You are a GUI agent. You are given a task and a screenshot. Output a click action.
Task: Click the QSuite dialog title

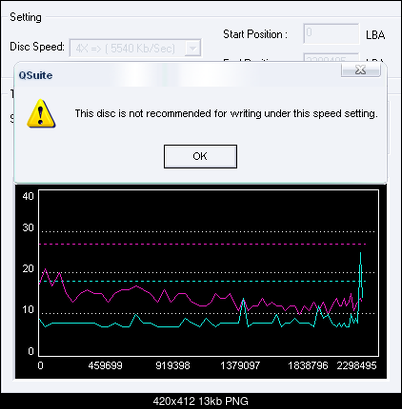(x=36, y=75)
